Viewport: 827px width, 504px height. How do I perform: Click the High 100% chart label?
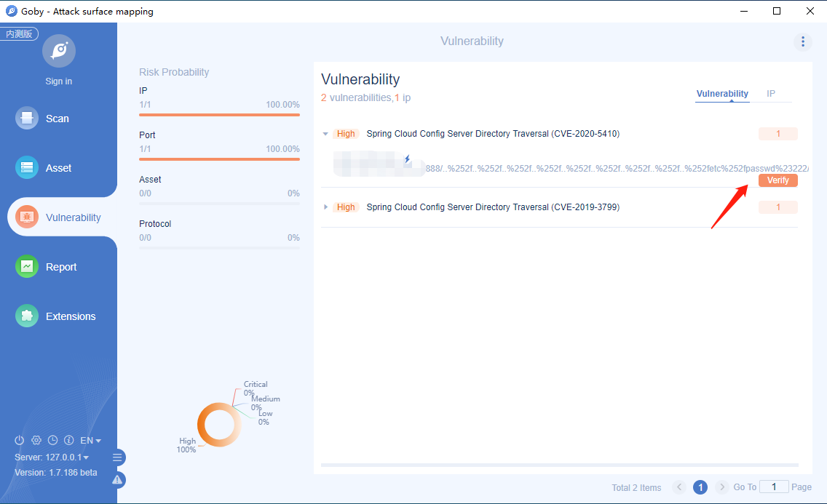click(186, 445)
